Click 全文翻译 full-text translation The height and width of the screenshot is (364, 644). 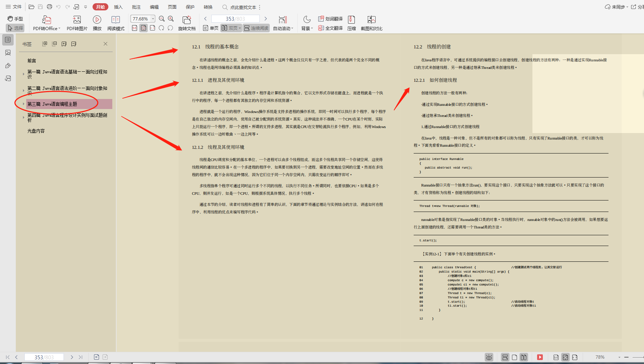(x=330, y=28)
